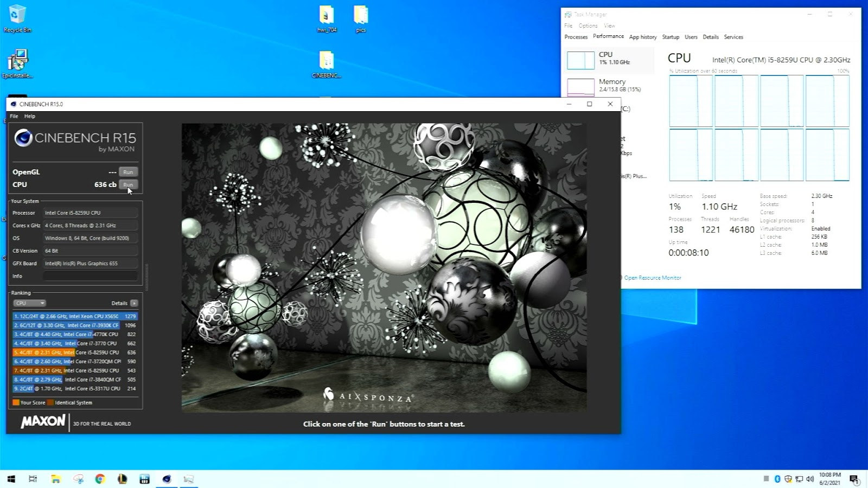Viewport: 868px width, 488px height.
Task: Open the network tray icon
Action: click(799, 479)
